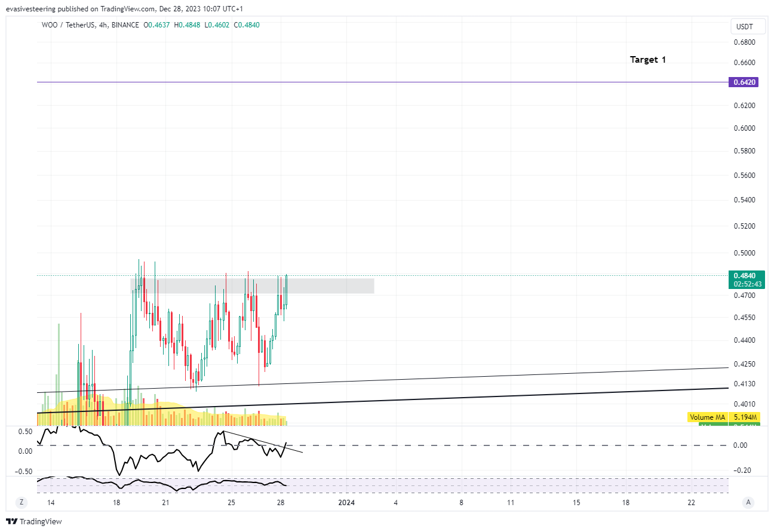Click the L0.4602 low value in header

217,25
